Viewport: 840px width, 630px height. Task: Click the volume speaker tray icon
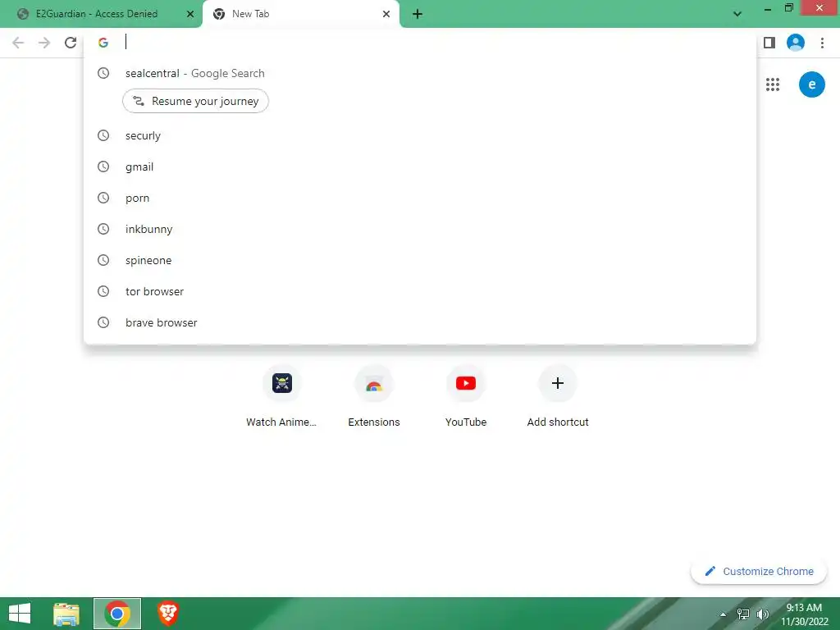pos(762,614)
